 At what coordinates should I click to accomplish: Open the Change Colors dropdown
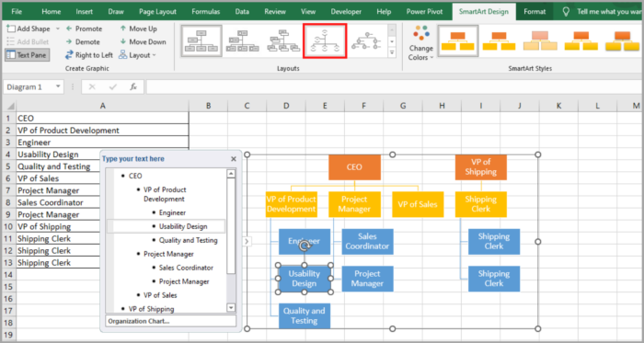pyautogui.click(x=421, y=42)
